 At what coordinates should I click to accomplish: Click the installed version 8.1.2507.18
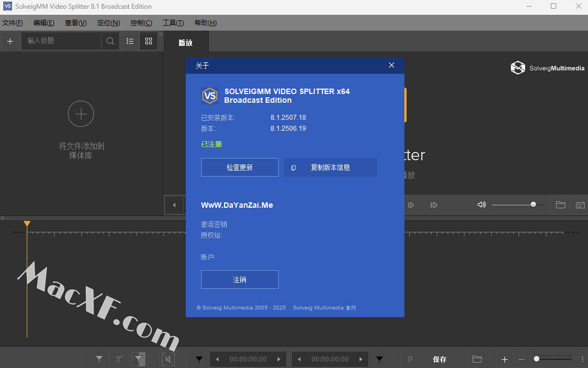point(288,118)
